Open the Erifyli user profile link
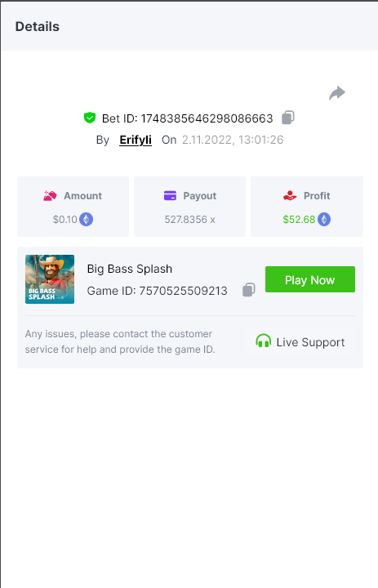378x588 pixels. (x=136, y=140)
